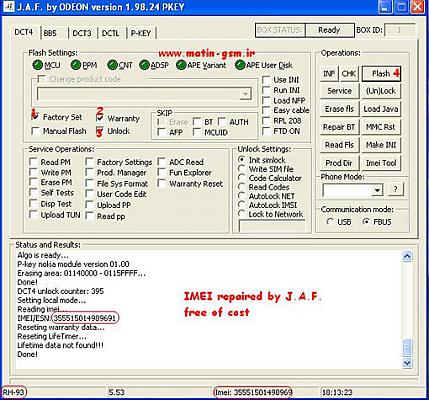
Task: Select the AutoLock IMSI radio button
Action: [x=242, y=205]
